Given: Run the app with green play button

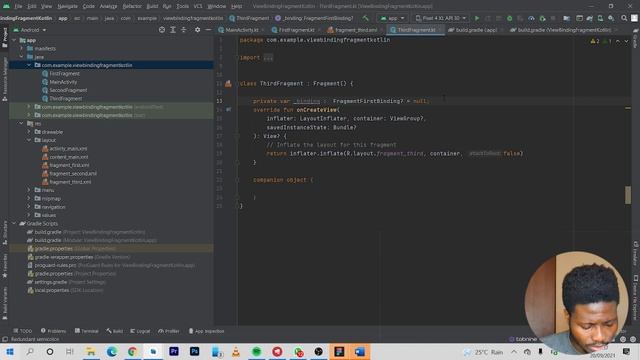Looking at the screenshot, I should [477, 18].
